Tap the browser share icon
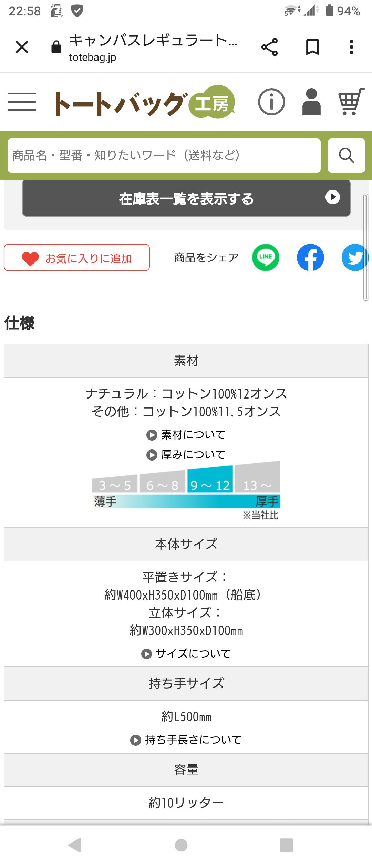This screenshot has height=868, width=372. click(x=269, y=47)
